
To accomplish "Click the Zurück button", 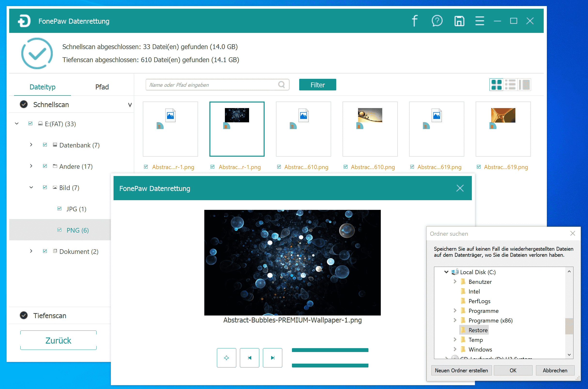I will (x=58, y=340).
